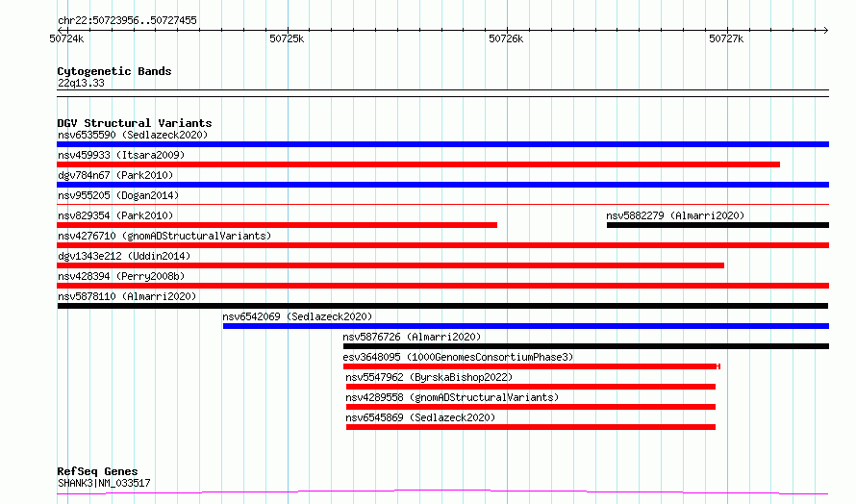Screen dimensions: 856x504
Task: Open nsv829354 (Park2010) label
Action: click(115, 215)
